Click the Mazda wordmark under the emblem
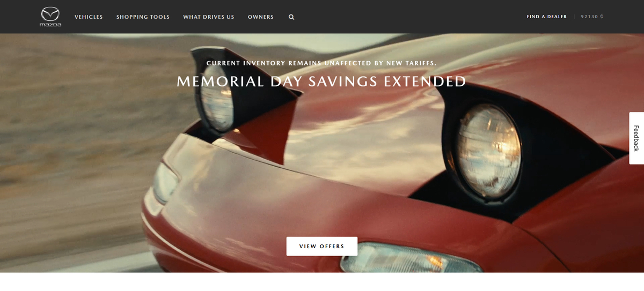Image resolution: width=644 pixels, height=291 pixels. coord(50,25)
